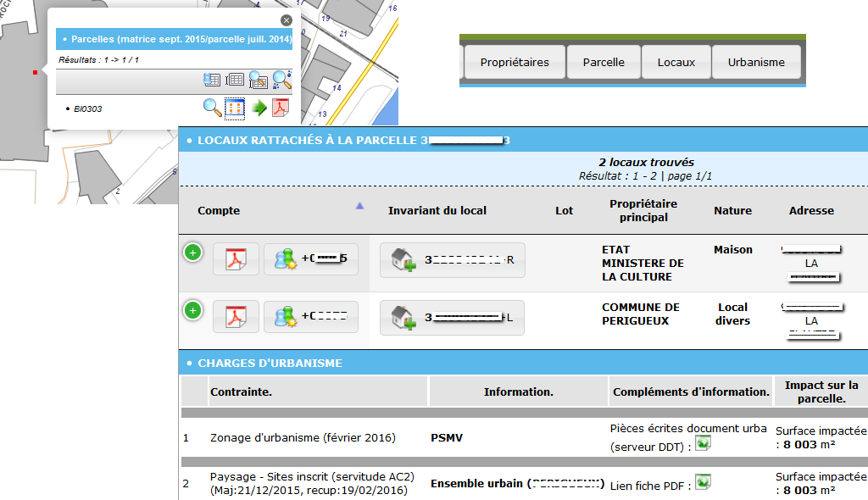
Task: Click the house invariant button ending in R
Action: 453,260
